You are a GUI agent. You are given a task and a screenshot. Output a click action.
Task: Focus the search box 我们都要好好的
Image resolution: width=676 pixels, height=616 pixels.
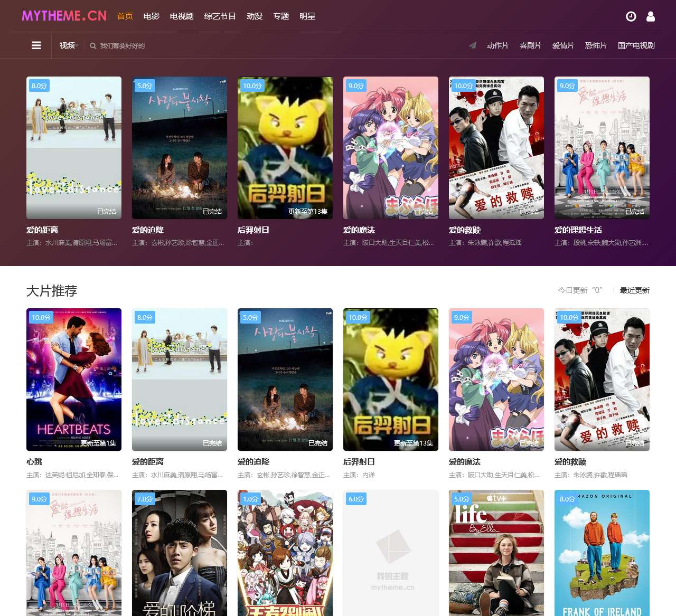(x=123, y=46)
